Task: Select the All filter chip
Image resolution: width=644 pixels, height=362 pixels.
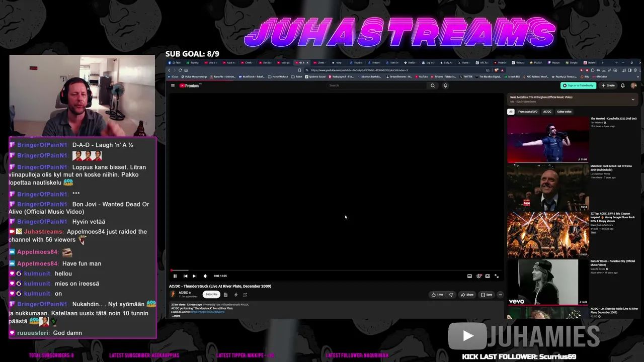Action: [511, 112]
